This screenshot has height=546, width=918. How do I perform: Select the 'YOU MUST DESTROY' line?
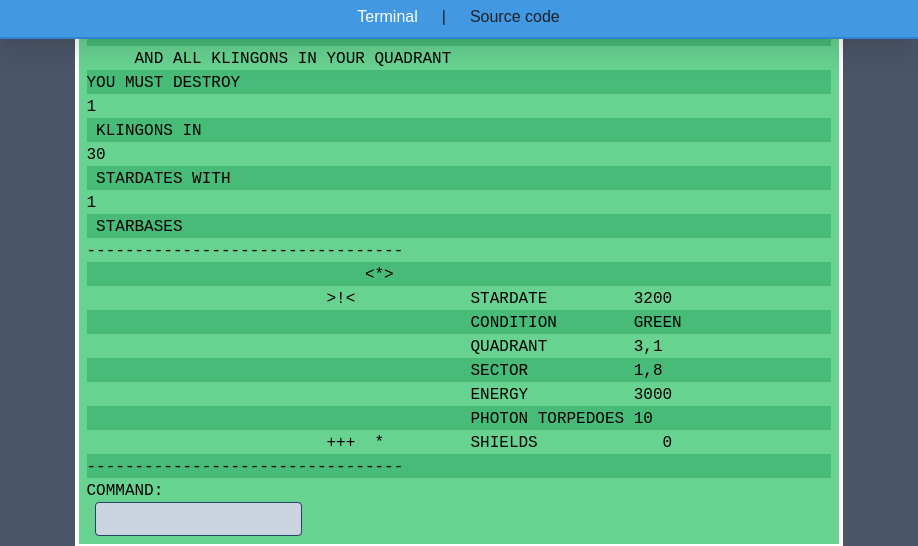point(459,82)
